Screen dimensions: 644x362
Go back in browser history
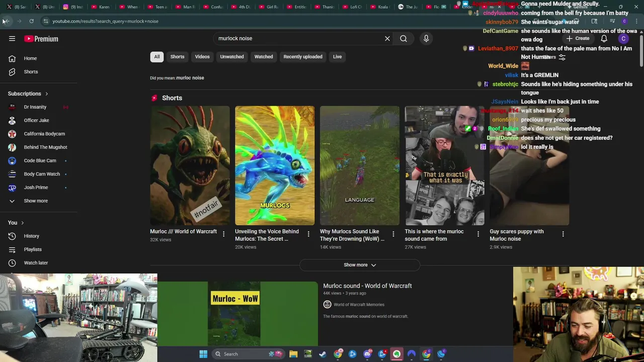point(6,21)
